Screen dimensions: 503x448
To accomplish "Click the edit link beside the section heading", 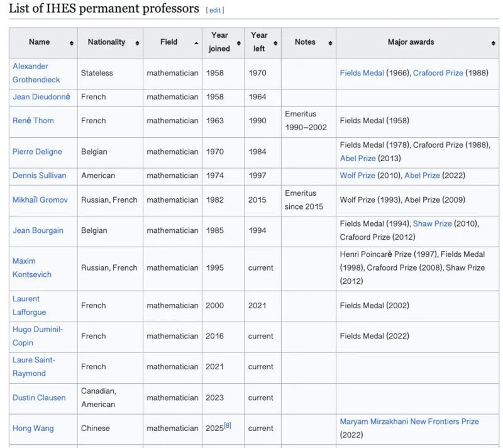I will [215, 10].
